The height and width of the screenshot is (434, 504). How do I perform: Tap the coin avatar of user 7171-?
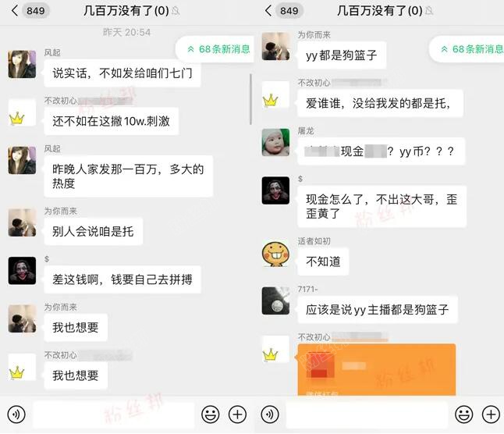275,301
